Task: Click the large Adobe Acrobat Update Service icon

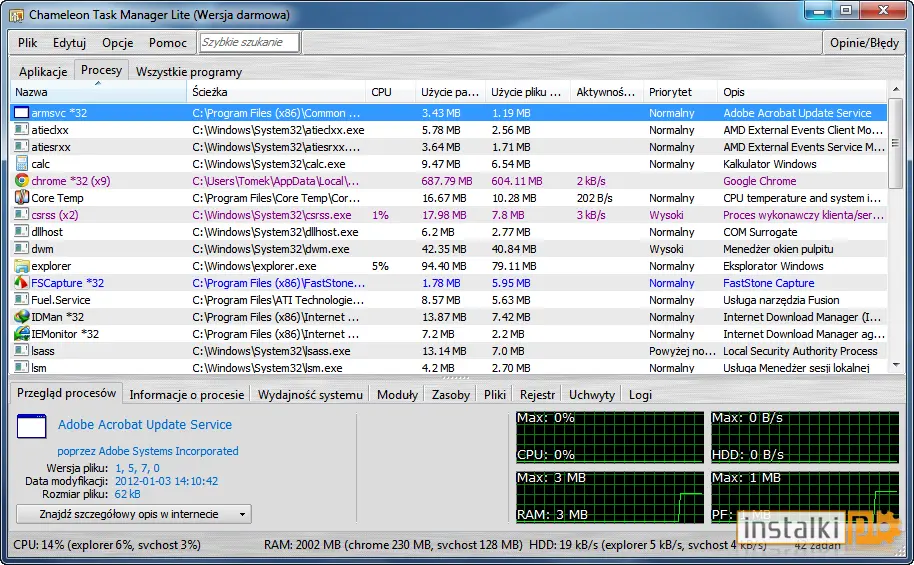Action: [x=31, y=426]
